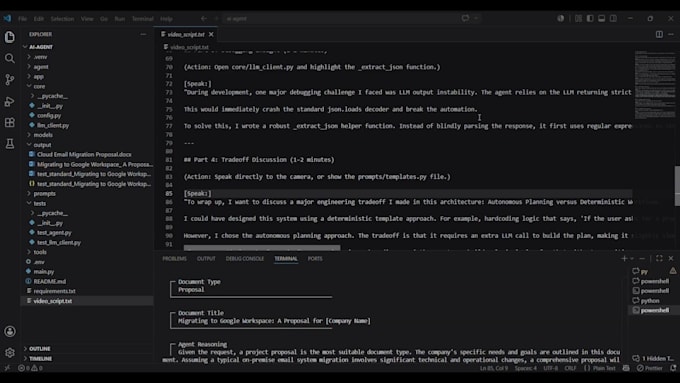This screenshot has width=680, height=383.
Task: Switch to the Ports panel tab
Action: 315,259
